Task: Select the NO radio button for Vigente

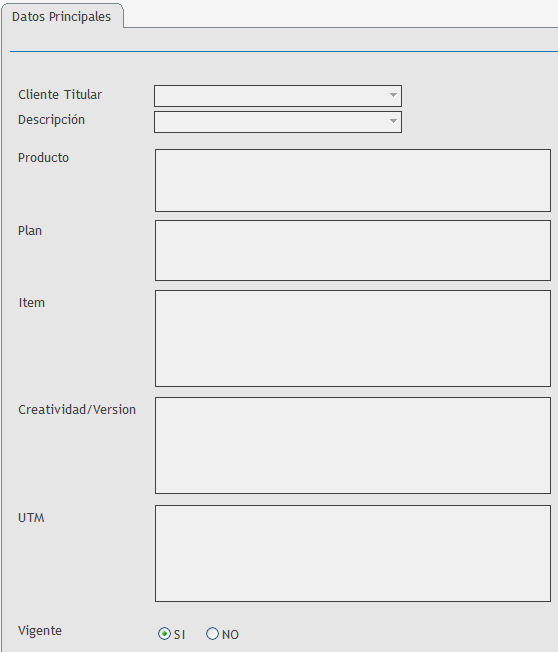Action: (x=212, y=634)
